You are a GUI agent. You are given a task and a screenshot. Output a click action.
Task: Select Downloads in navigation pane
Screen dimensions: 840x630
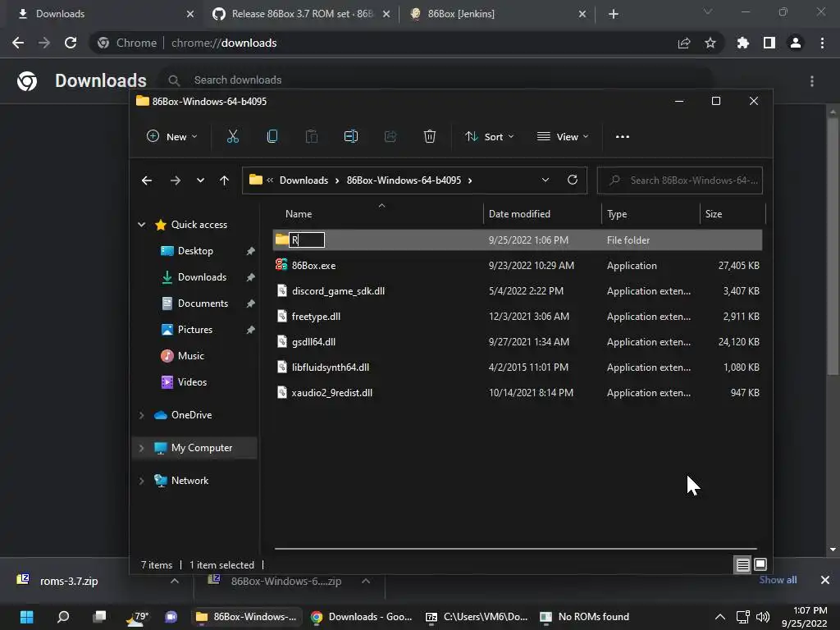point(202,277)
